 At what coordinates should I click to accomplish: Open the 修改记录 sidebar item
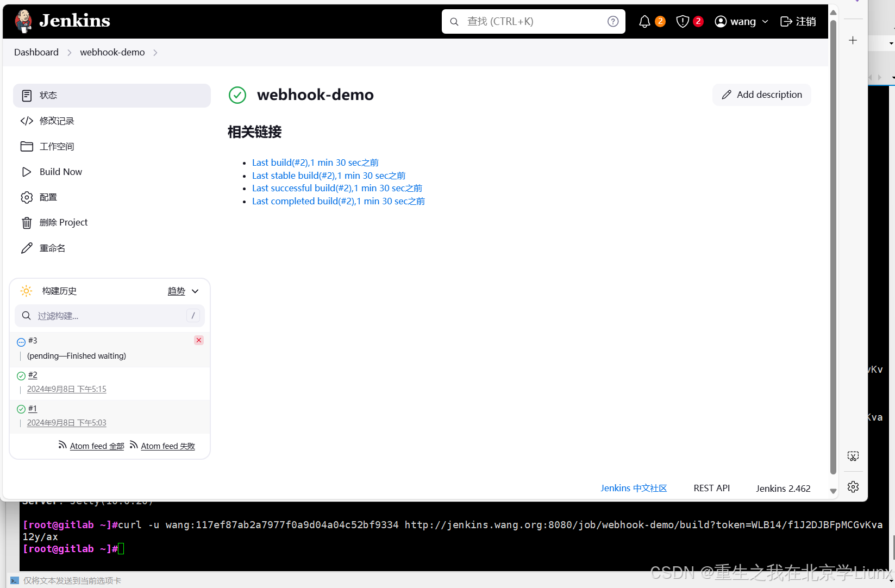click(112, 121)
